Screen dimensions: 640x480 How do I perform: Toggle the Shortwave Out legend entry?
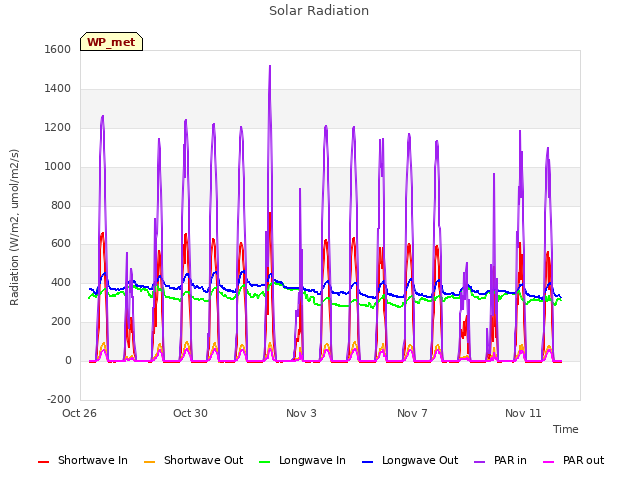click(193, 460)
